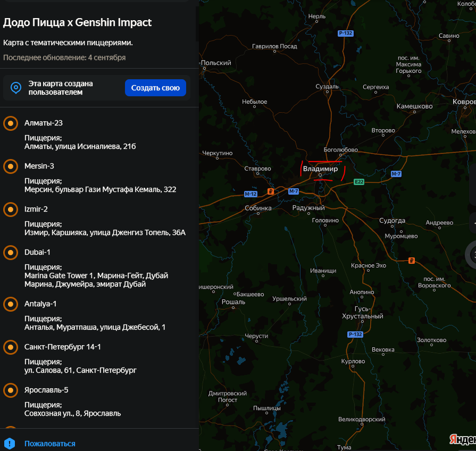The width and height of the screenshot is (476, 451).
Task: Click the Курлово label on map
Action: 353,361
